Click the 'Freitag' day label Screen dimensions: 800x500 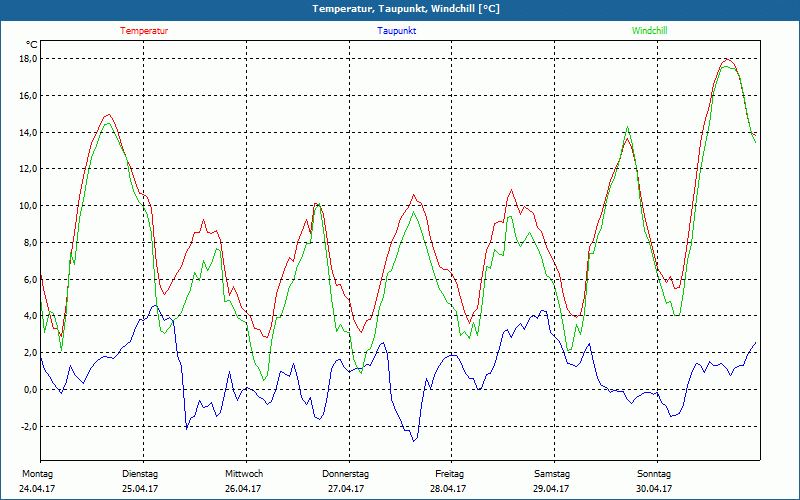coord(449,474)
